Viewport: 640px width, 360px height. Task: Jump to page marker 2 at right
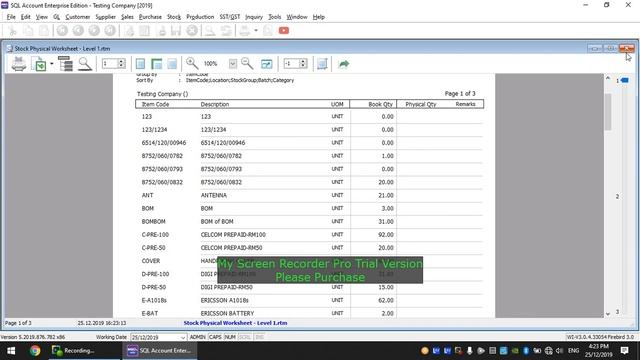coord(617,196)
